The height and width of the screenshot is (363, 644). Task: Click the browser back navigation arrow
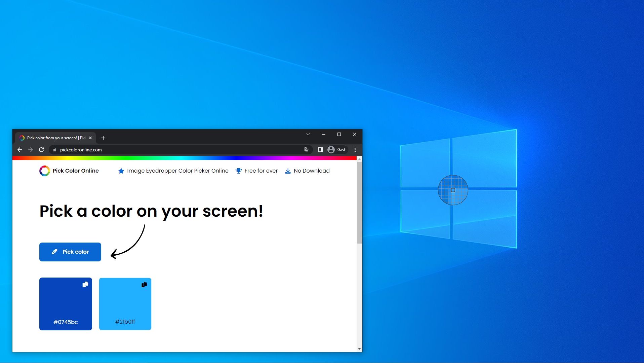[x=19, y=150]
